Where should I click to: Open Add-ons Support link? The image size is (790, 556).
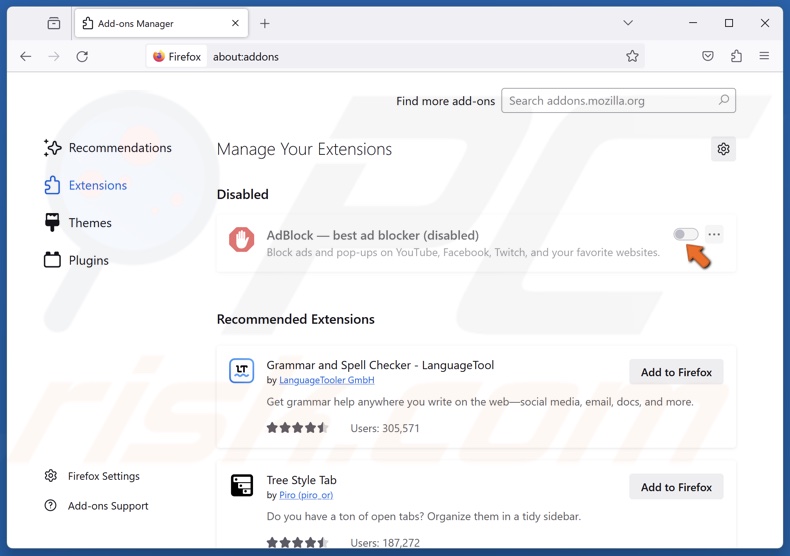[x=96, y=506]
